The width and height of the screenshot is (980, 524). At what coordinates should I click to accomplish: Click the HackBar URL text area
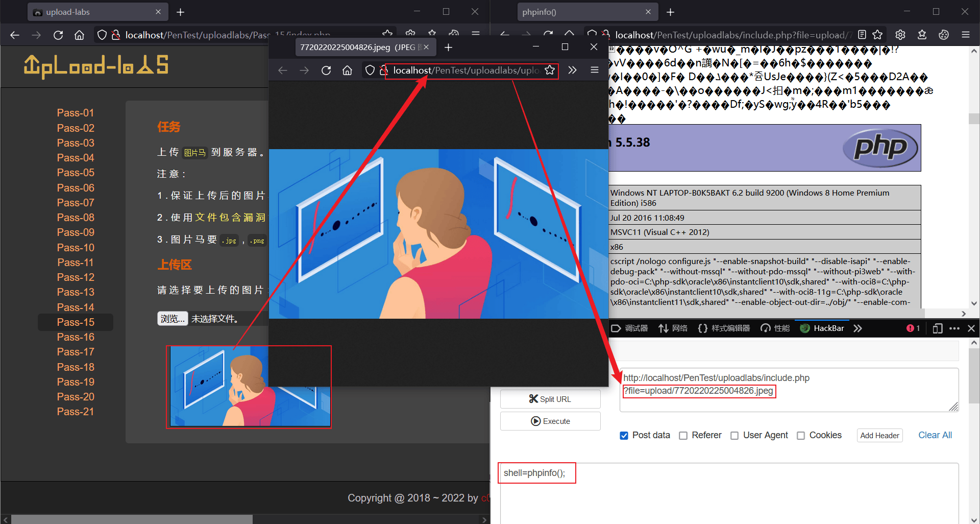point(789,390)
